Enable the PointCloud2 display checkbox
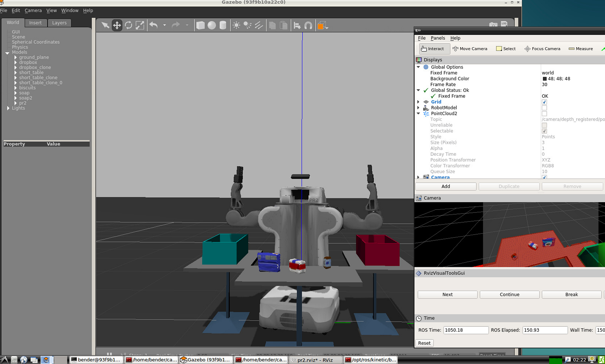 click(x=544, y=113)
